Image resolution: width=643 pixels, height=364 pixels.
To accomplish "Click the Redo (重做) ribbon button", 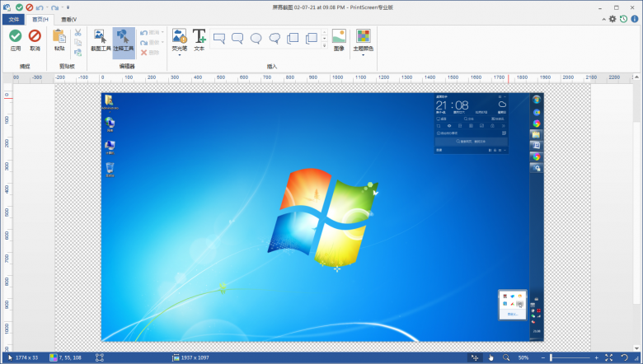I will tap(150, 42).
